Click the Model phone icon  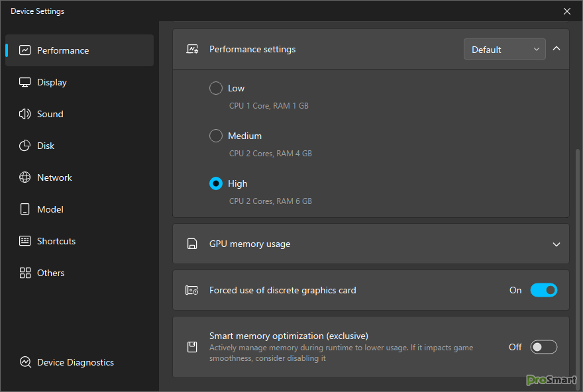[25, 209]
